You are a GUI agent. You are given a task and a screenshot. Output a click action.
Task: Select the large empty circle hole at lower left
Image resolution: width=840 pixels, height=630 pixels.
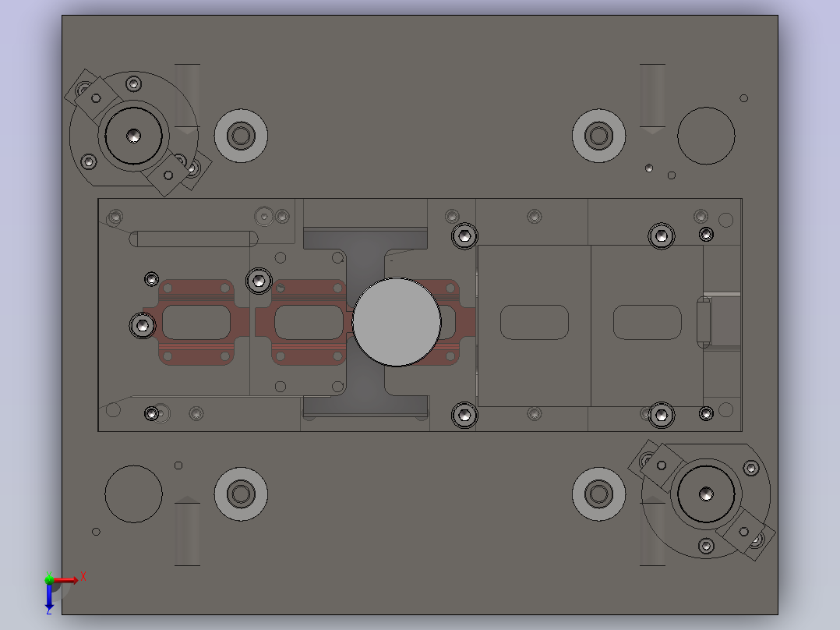133,494
